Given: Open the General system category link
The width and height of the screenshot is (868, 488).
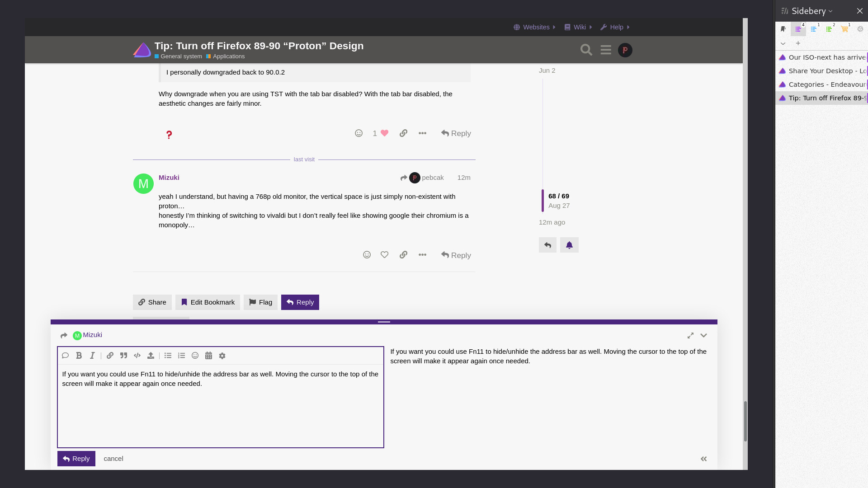Looking at the screenshot, I should pos(178,56).
